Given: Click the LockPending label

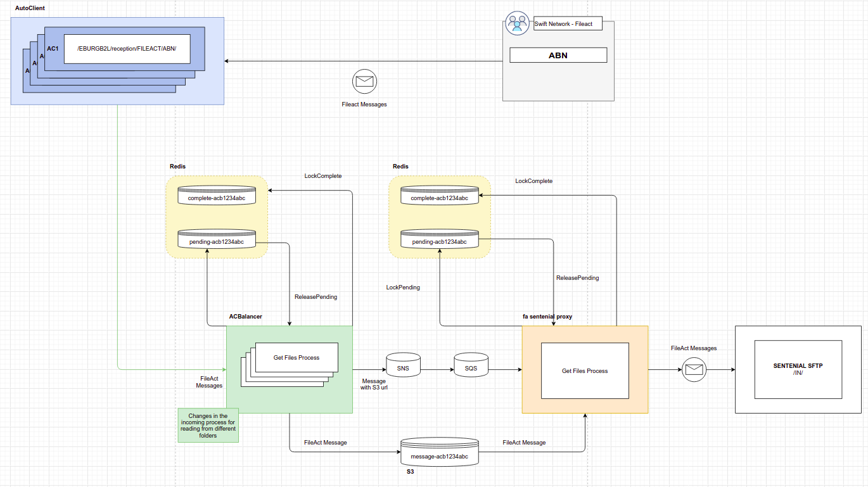Looking at the screenshot, I should [x=403, y=287].
